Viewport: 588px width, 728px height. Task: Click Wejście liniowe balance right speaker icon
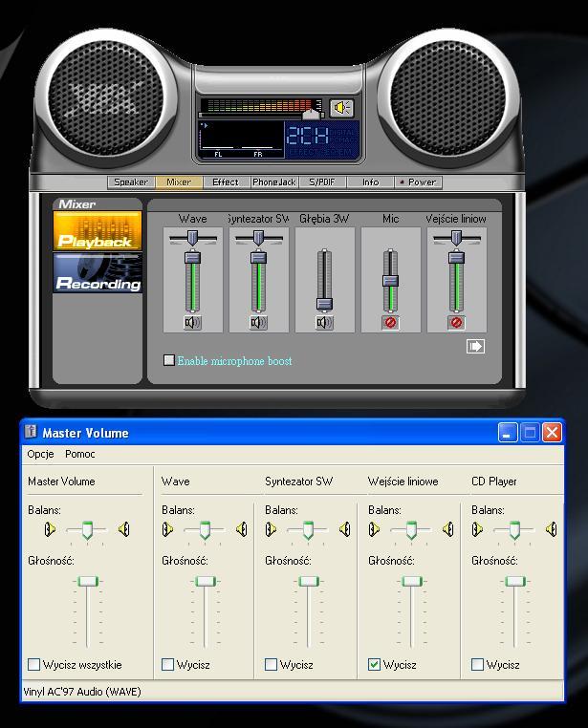tap(447, 529)
